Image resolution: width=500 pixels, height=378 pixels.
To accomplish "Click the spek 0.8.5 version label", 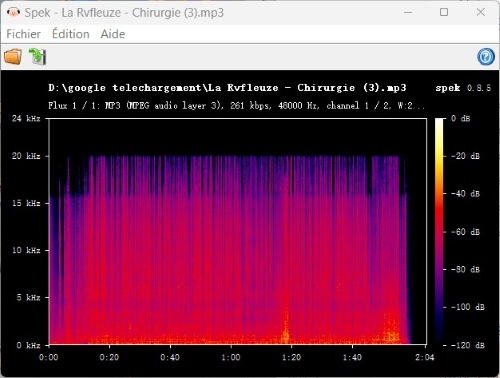I will [463, 88].
